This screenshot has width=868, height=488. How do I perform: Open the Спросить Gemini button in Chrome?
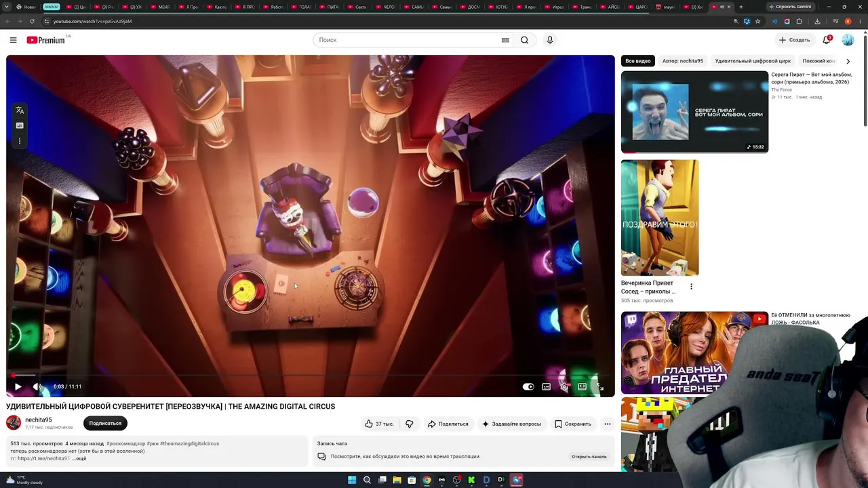(x=790, y=7)
